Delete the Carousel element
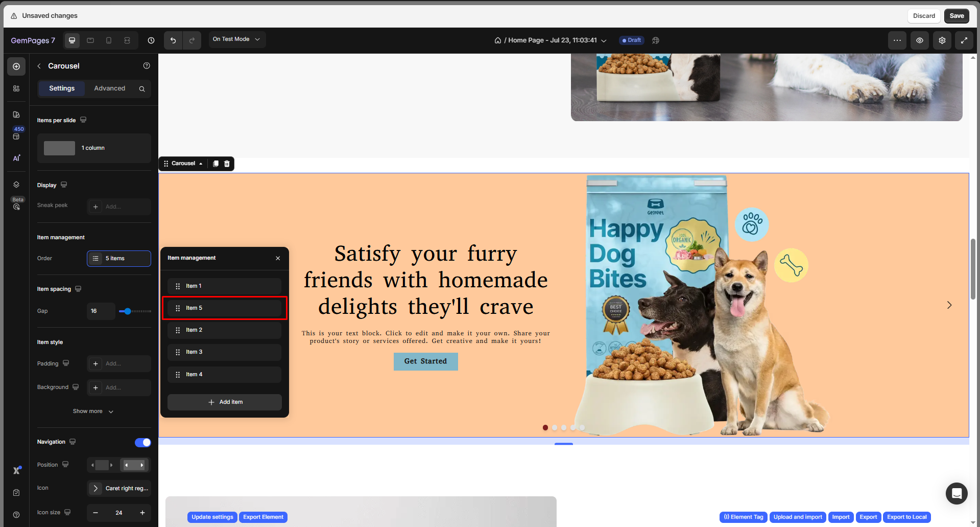 pos(227,164)
